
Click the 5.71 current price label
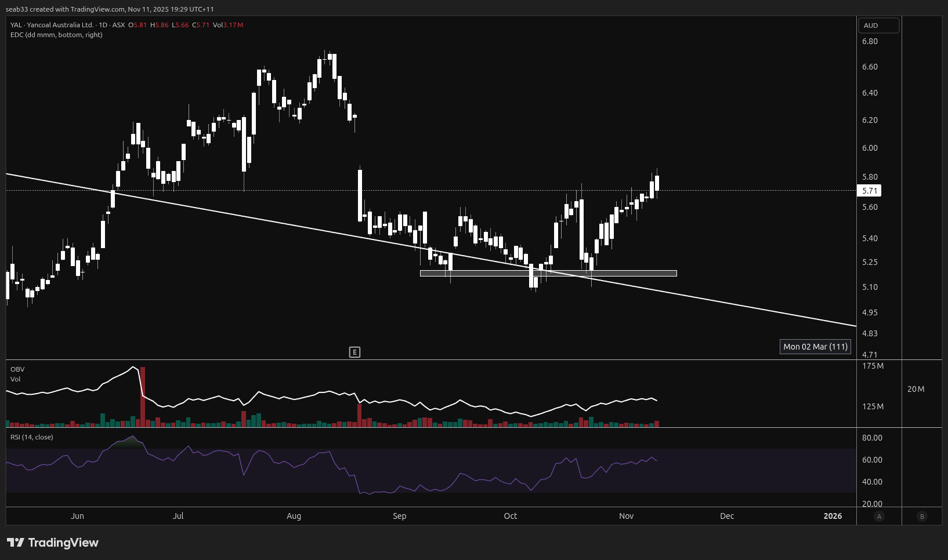pos(869,191)
